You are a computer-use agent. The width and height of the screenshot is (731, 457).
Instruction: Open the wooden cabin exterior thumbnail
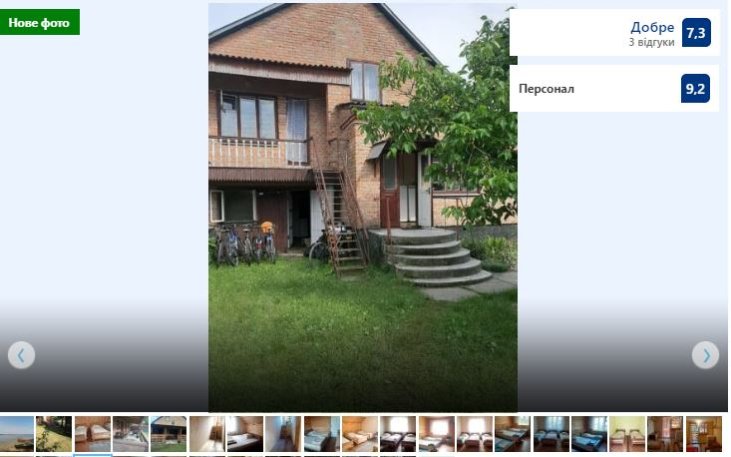168,434
